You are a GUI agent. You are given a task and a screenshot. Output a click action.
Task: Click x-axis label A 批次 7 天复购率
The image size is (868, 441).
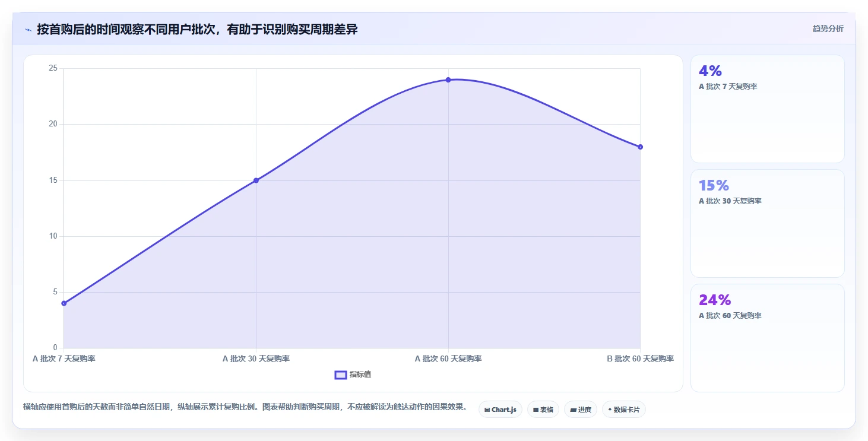(x=64, y=358)
